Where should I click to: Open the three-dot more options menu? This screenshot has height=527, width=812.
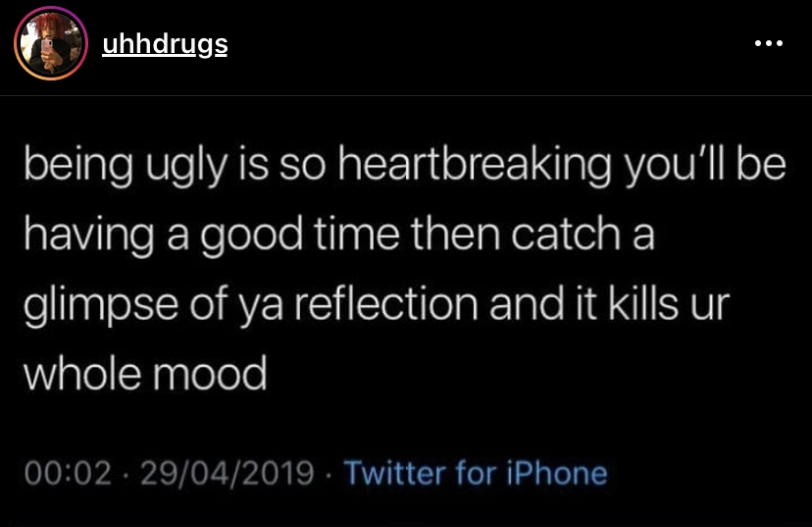tap(769, 44)
